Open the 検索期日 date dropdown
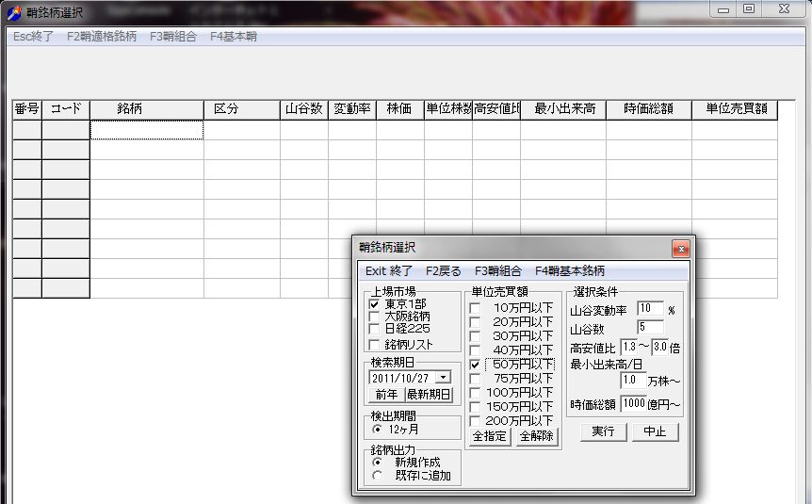 (x=444, y=378)
